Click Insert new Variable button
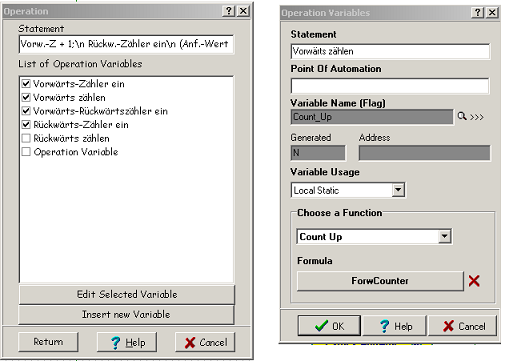The height and width of the screenshot is (361, 509). 126,314
